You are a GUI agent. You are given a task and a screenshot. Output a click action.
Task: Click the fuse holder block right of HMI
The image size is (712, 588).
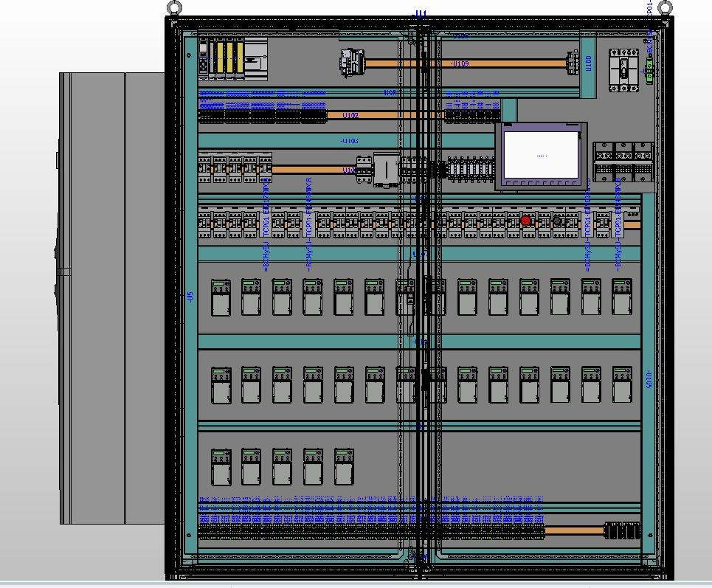tap(623, 163)
